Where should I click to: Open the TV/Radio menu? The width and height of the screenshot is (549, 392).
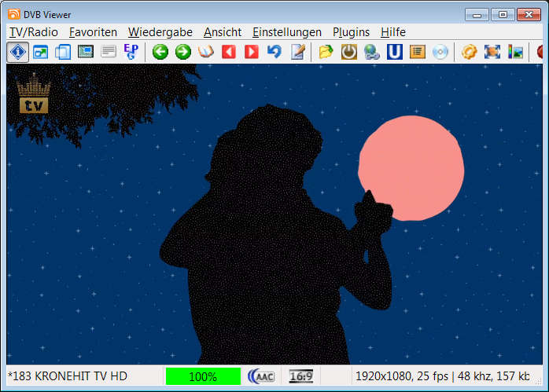33,32
